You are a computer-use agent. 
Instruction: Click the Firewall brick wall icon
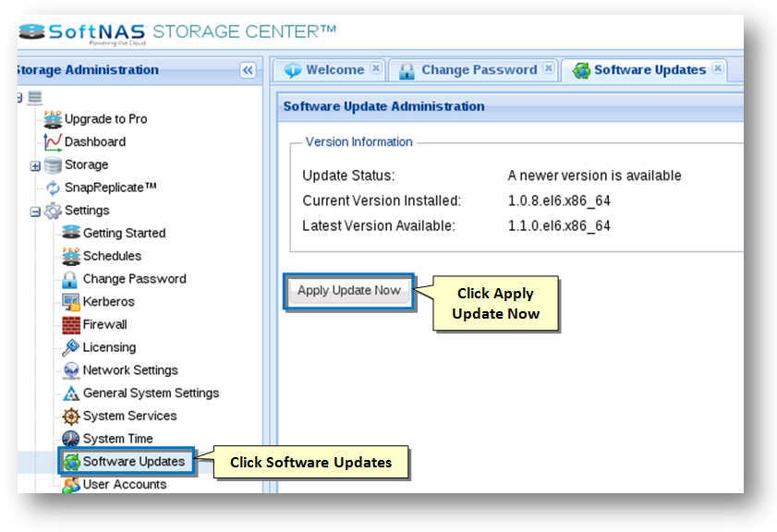click(71, 325)
